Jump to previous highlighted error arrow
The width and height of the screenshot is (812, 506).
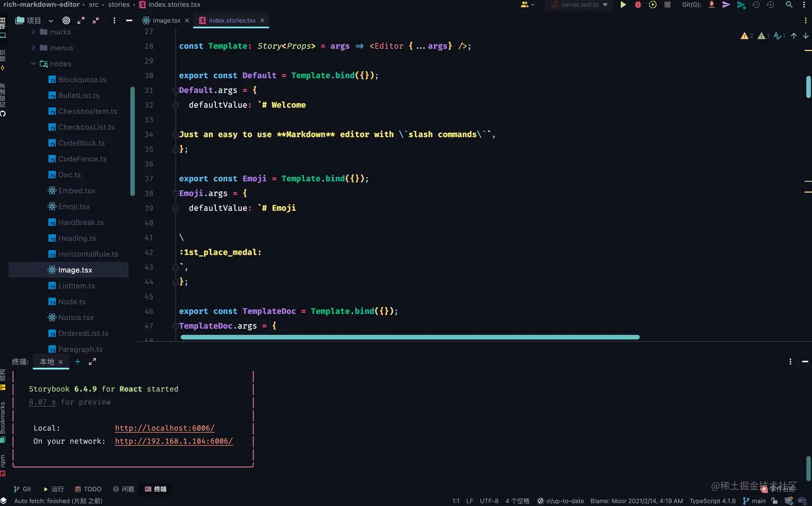pyautogui.click(x=794, y=36)
